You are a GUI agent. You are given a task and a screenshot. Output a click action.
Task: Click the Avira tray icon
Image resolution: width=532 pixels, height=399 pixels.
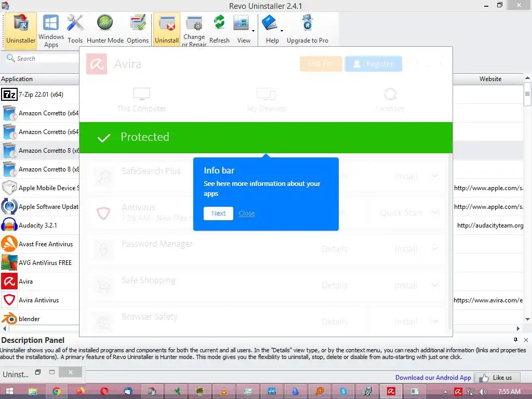tap(458, 392)
